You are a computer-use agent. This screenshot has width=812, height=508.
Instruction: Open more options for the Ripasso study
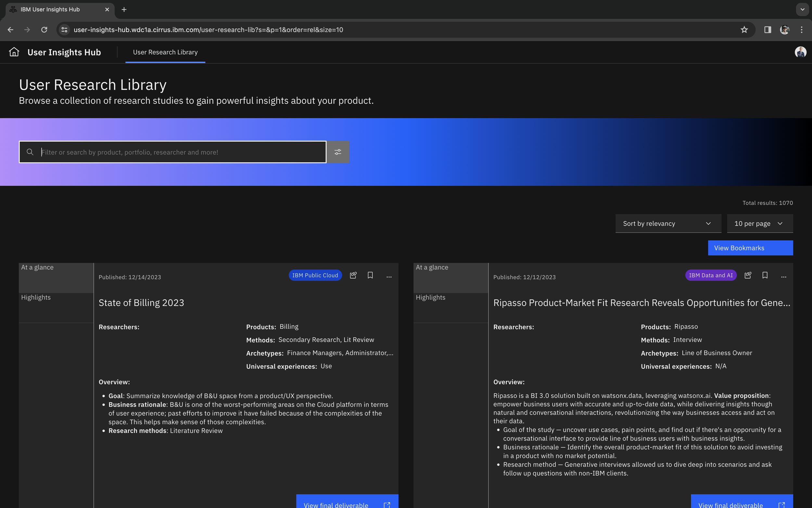coord(783,277)
